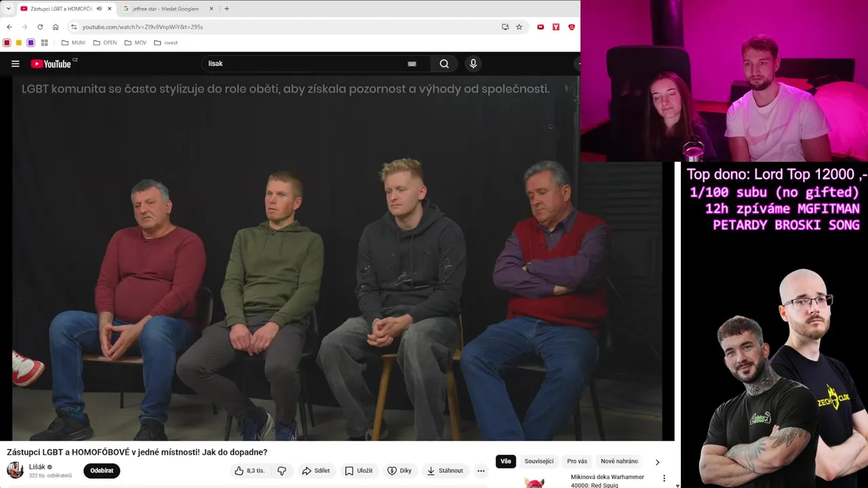Viewport: 868px width, 488px height.
Task: Open the purple bookmark shortcut icon
Action: click(31, 43)
